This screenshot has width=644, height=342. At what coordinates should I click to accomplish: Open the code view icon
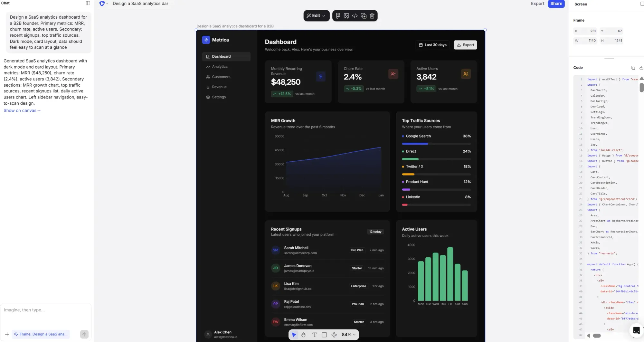pos(355,15)
